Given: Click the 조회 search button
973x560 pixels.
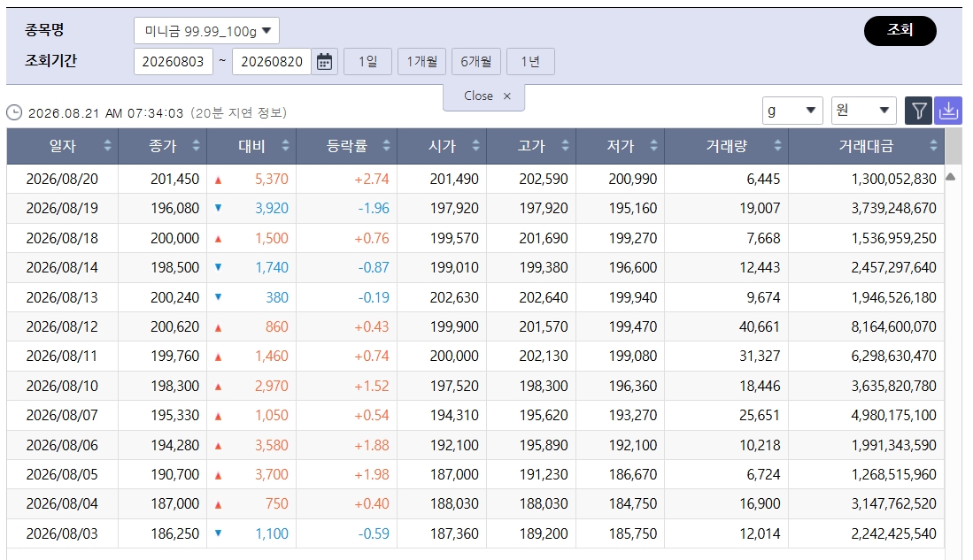Looking at the screenshot, I should pyautogui.click(x=900, y=30).
